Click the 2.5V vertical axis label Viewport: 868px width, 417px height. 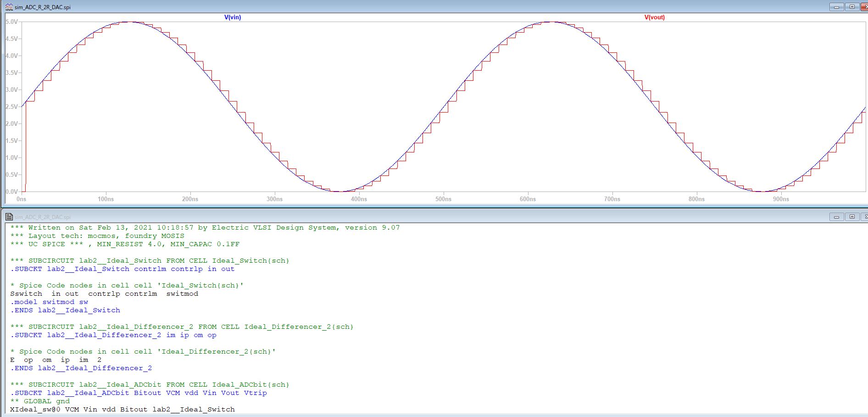coord(11,107)
